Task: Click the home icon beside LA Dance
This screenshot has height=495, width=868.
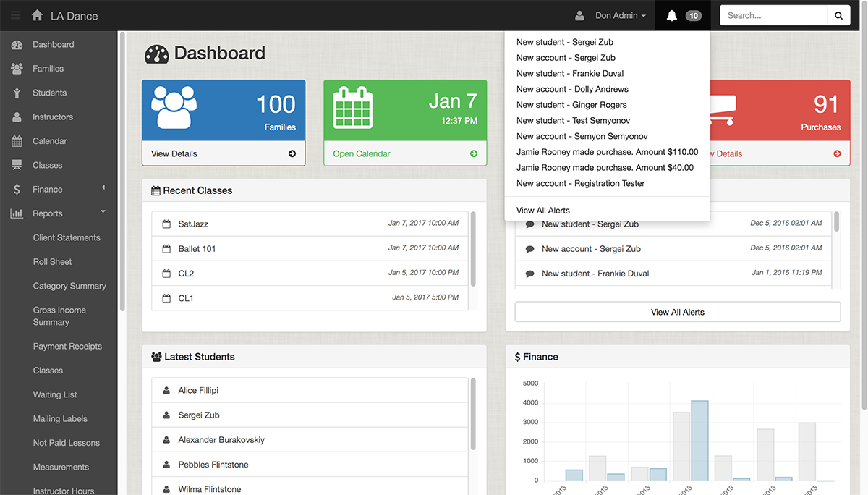Action: click(37, 15)
